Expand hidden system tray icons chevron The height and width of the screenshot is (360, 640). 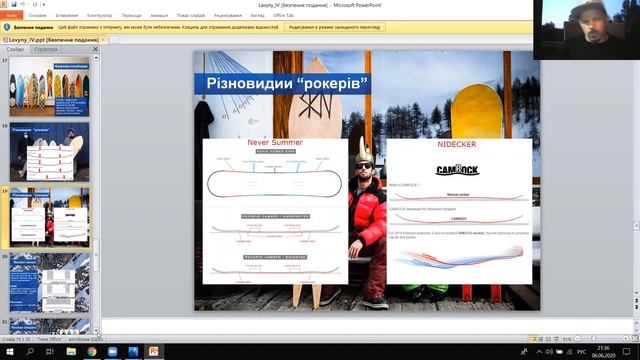(x=539, y=351)
